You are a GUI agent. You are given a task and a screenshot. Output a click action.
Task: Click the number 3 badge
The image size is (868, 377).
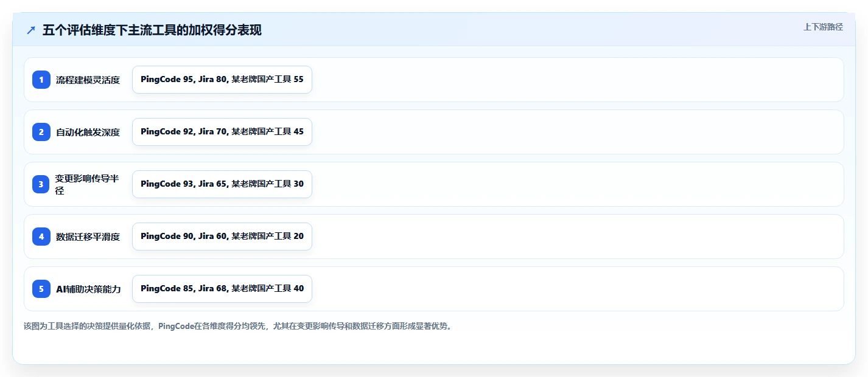(x=41, y=184)
